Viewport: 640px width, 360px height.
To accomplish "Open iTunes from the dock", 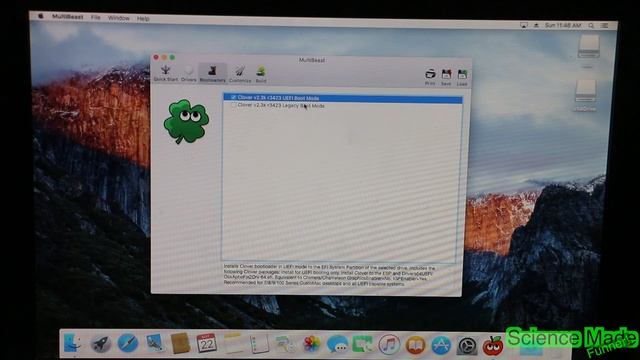I will (x=389, y=345).
